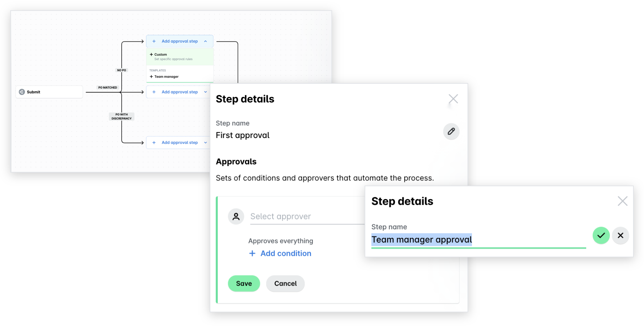Click the Cancel button
Image resolution: width=644 pixels, height=326 pixels.
coord(285,284)
